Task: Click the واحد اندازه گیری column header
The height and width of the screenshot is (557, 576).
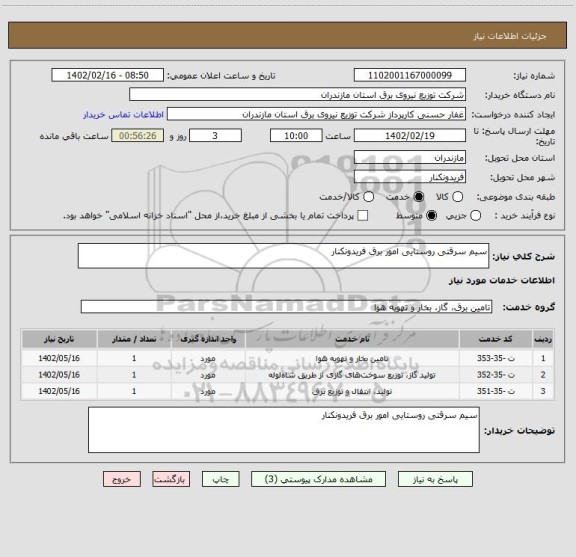Action: pos(208,339)
